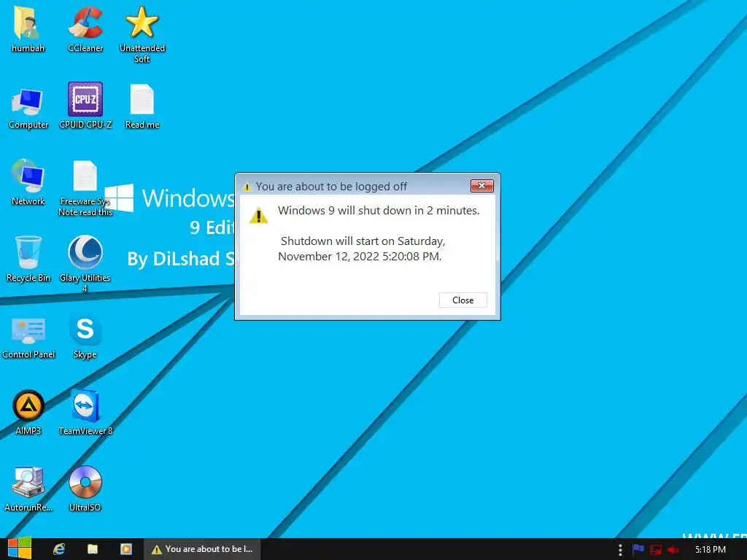The image size is (747, 560).
Task: Click 'Windows 9 will shut down in 2 minutes.' text
Action: point(379,211)
